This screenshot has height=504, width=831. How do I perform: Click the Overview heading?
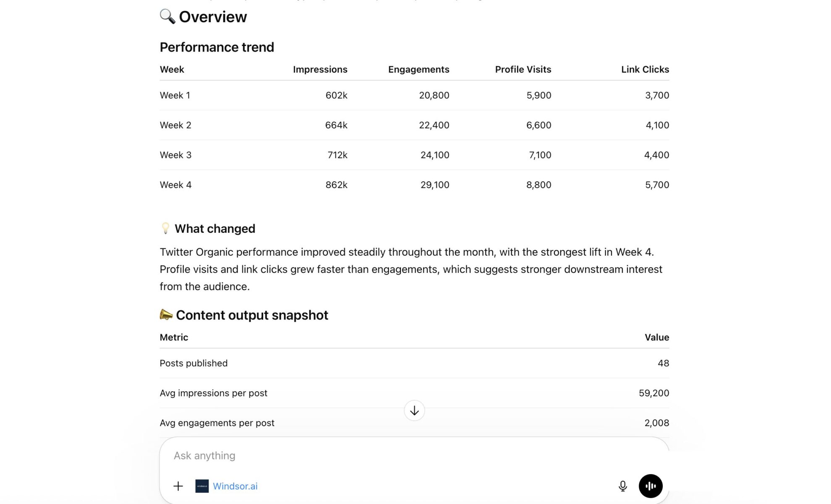(x=213, y=17)
